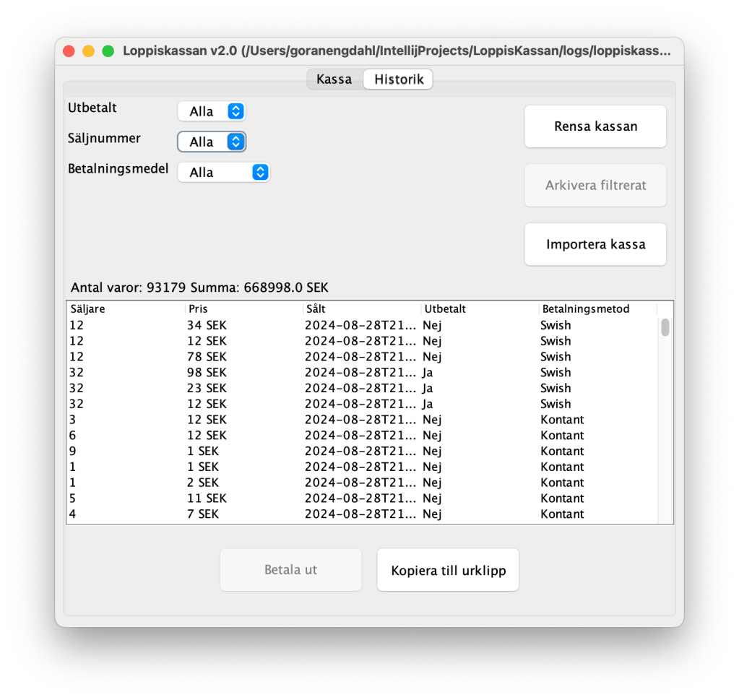Open the Betalningsmedel dropdown

(x=223, y=172)
